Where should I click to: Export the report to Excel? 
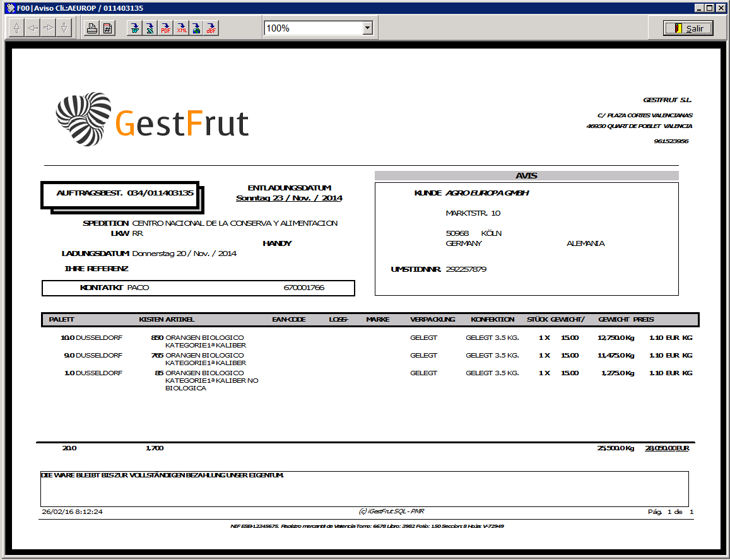(150, 28)
